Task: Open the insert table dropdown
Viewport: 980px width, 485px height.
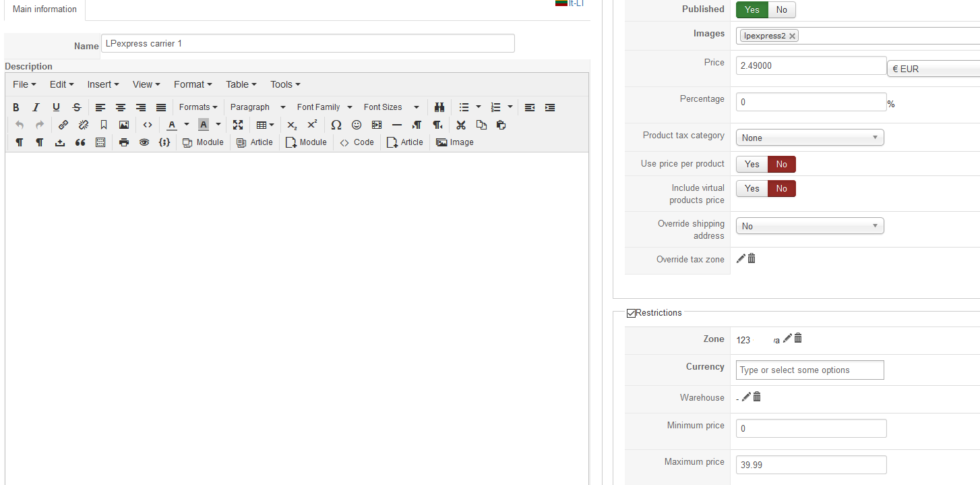Action: pos(266,125)
